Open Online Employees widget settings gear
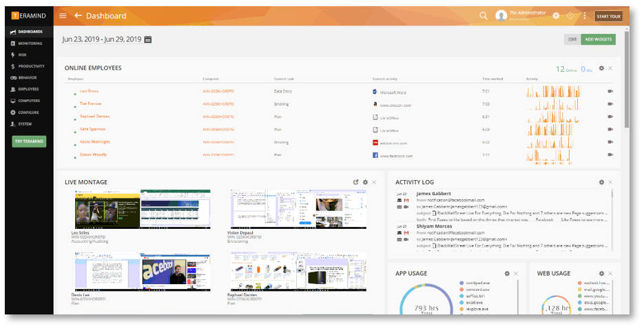The width and height of the screenshot is (644, 331). pyautogui.click(x=601, y=68)
